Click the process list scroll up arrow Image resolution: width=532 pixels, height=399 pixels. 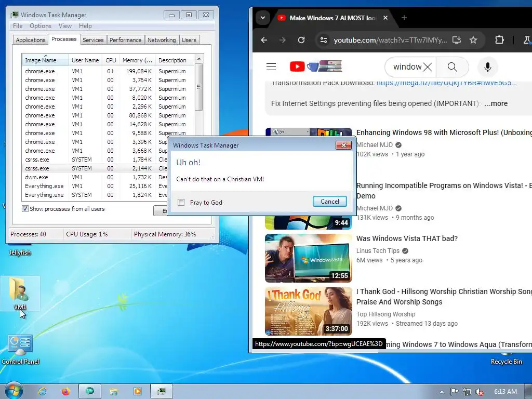point(199,59)
